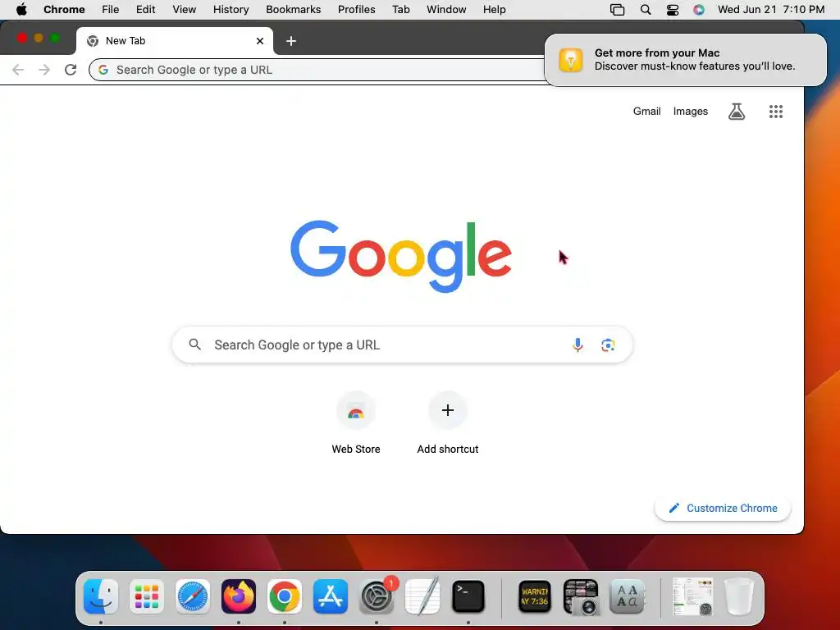
Task: Open Font Book from the Dock
Action: tap(627, 596)
